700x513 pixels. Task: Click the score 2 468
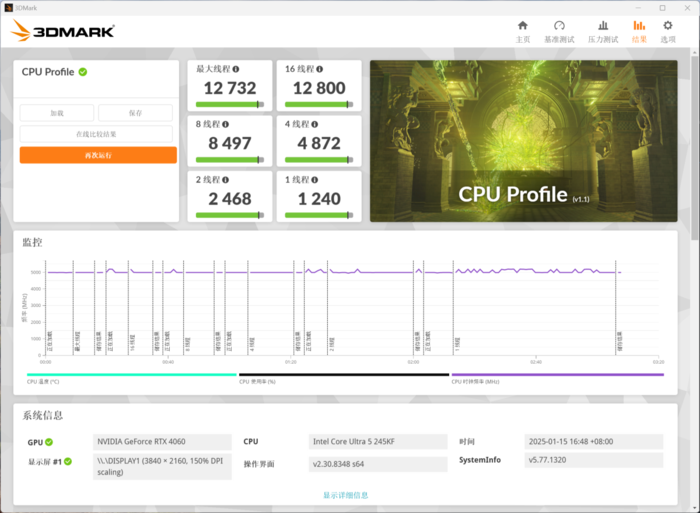pos(230,199)
